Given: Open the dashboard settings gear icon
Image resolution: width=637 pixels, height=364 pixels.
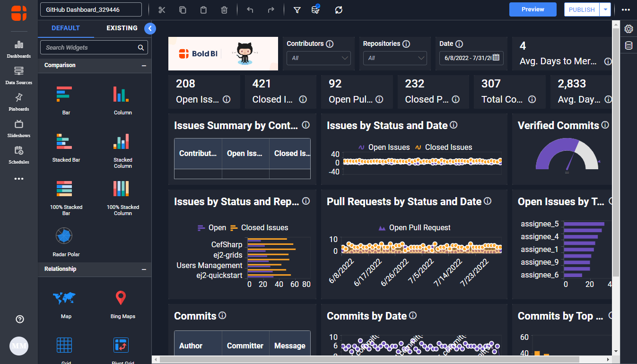Looking at the screenshot, I should [628, 29].
